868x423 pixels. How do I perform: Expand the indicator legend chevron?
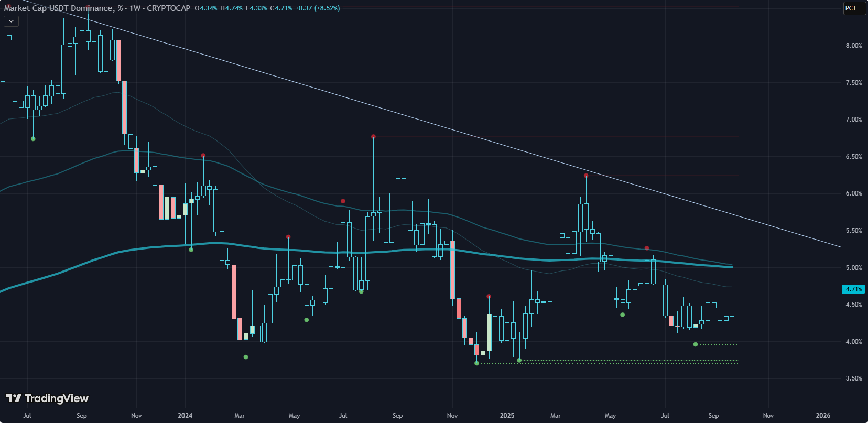(11, 21)
